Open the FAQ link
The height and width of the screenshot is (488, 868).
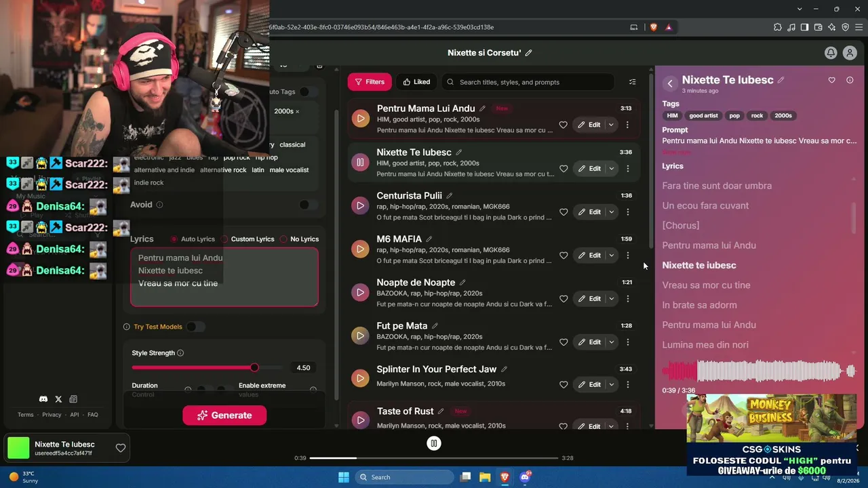[93, 415]
